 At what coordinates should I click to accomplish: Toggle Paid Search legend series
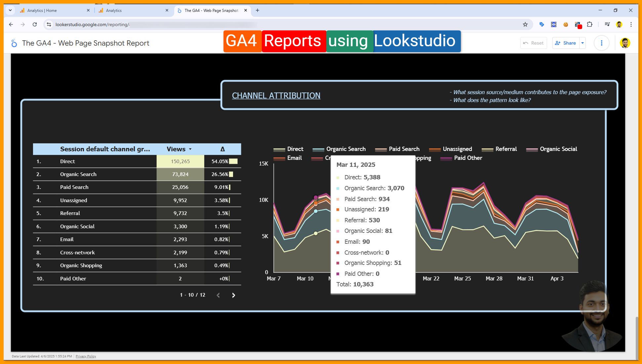tap(404, 149)
